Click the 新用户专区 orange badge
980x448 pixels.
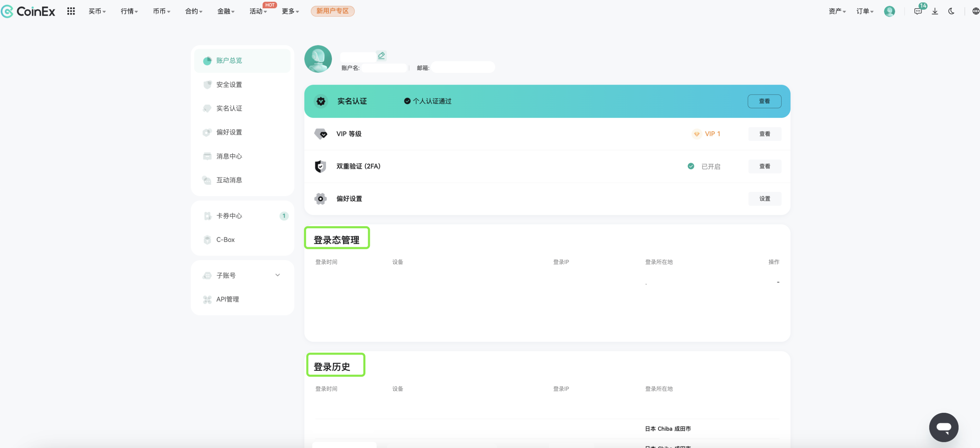(332, 11)
